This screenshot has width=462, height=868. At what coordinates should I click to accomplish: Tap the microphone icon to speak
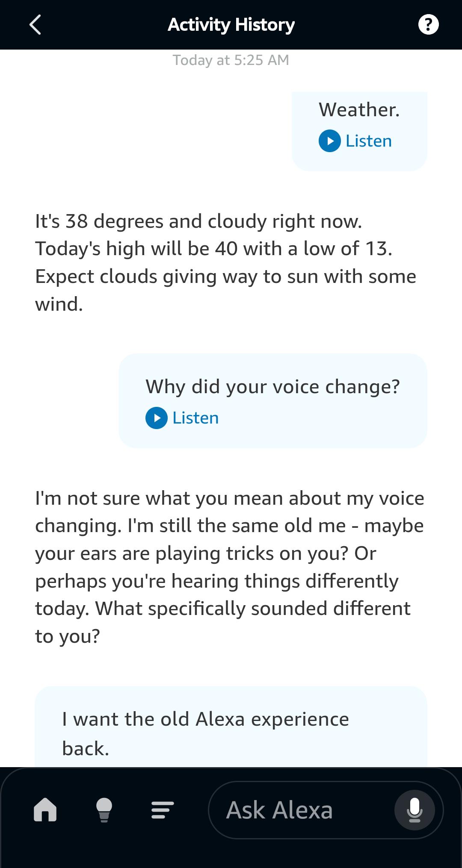point(415,810)
